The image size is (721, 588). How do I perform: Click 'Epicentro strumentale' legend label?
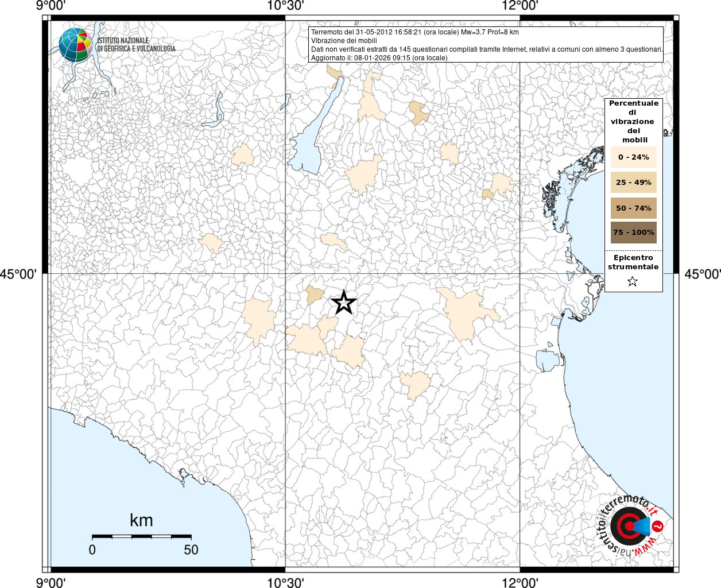tap(633, 262)
